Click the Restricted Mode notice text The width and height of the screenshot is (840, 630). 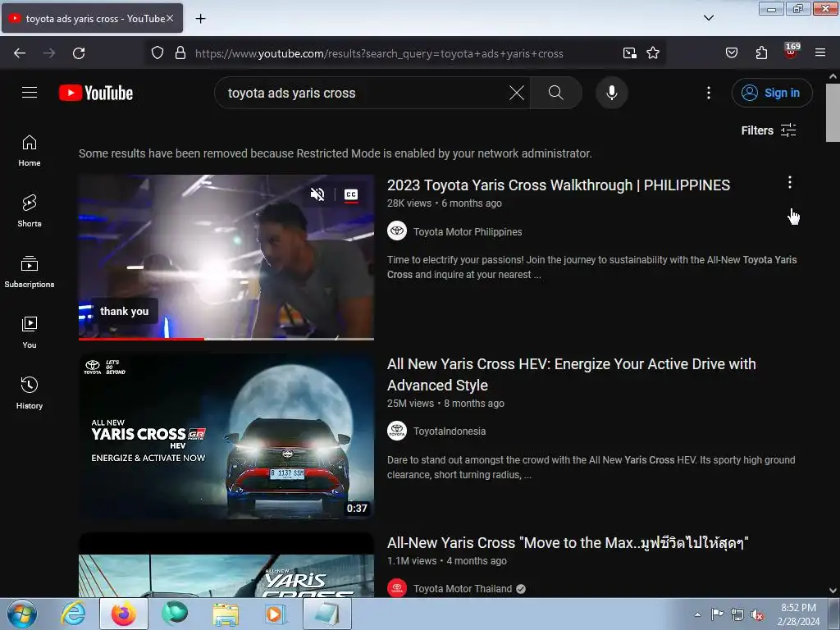(x=336, y=153)
